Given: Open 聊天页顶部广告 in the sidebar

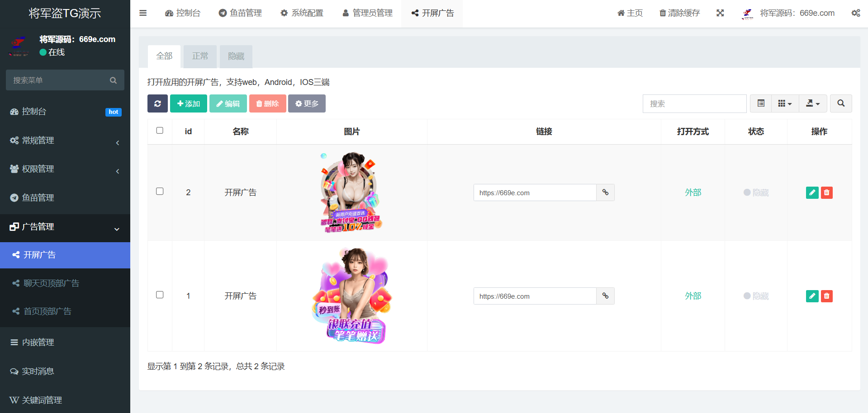Looking at the screenshot, I should (x=51, y=283).
